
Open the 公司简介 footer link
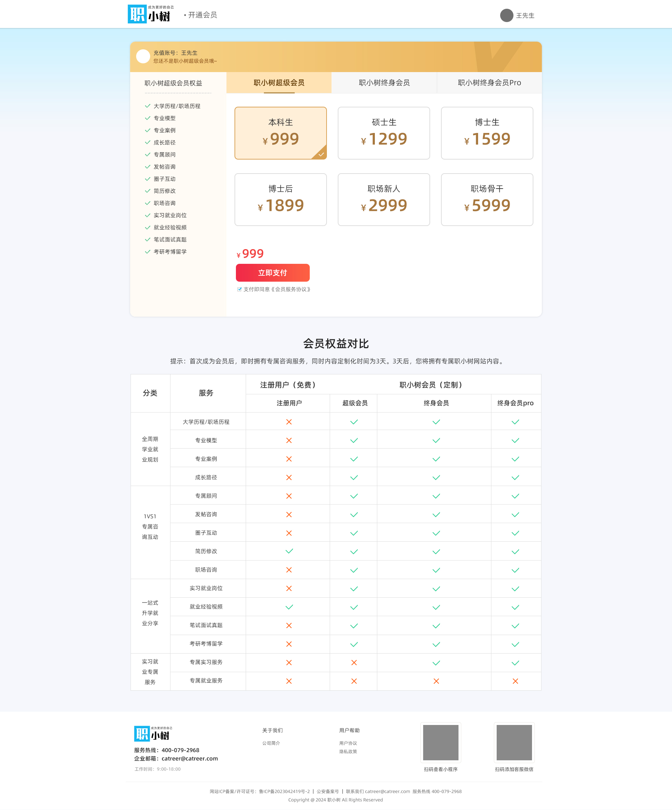[x=271, y=743]
